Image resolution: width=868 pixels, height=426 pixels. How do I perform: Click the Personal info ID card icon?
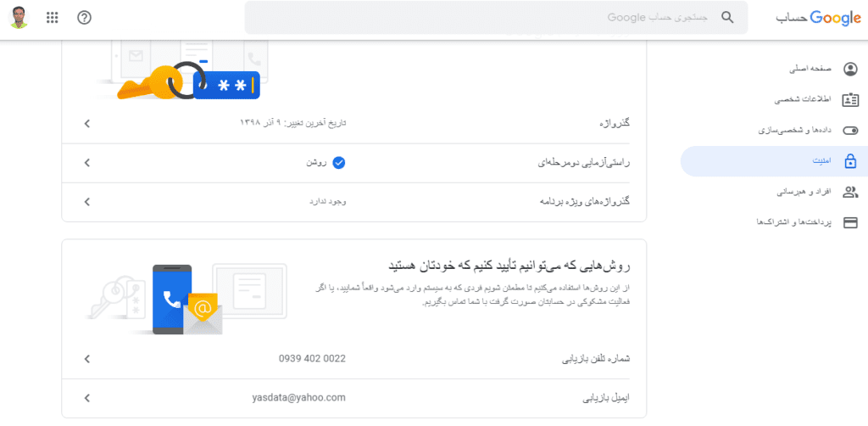pyautogui.click(x=850, y=100)
